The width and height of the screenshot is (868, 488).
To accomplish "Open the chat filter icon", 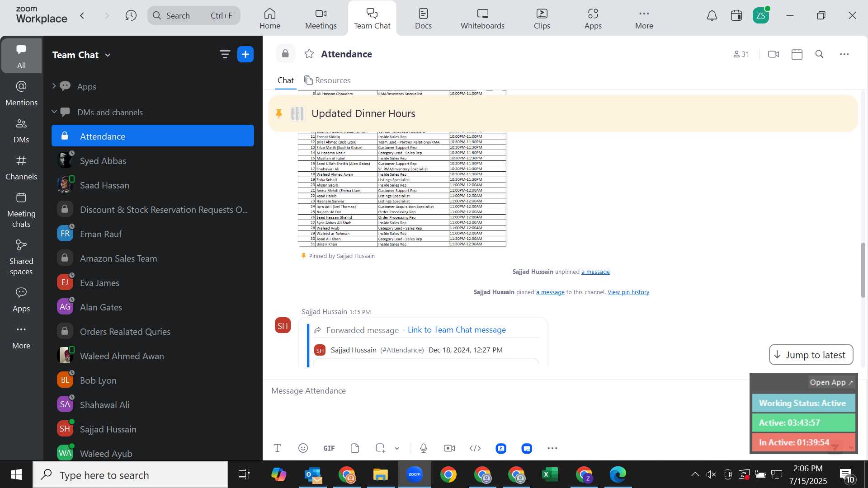I will click(225, 55).
